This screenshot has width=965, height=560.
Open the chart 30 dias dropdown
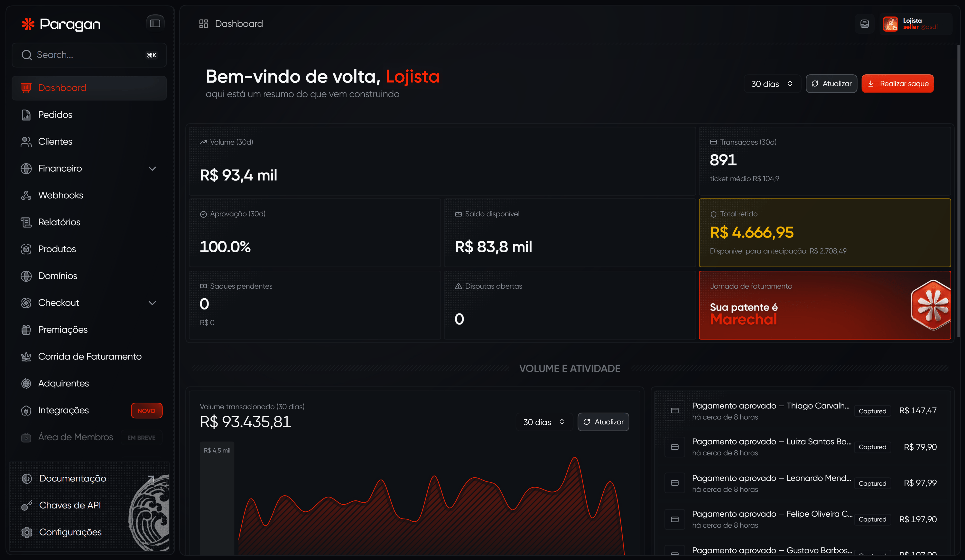[x=544, y=422]
